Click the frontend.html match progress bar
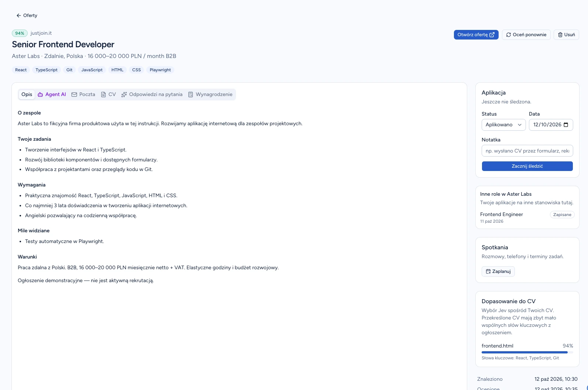Image resolution: width=588 pixels, height=390 pixels. tap(527, 352)
